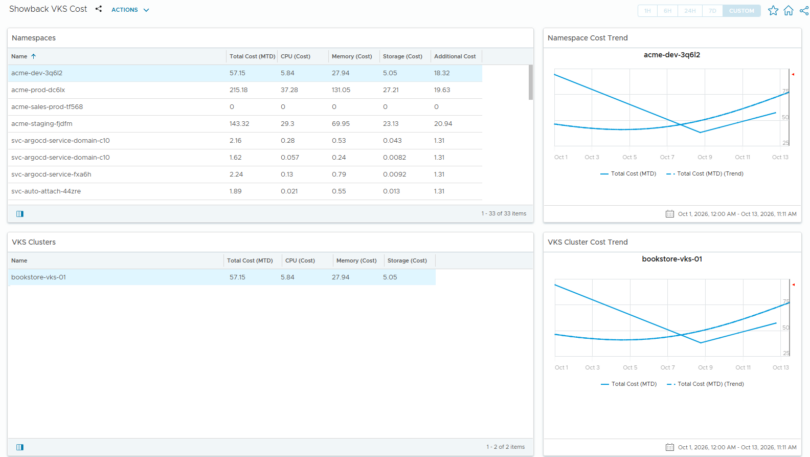Select the acme-sales-prod-tf568 namespace row
This screenshot has height=457, width=810.
click(245, 107)
